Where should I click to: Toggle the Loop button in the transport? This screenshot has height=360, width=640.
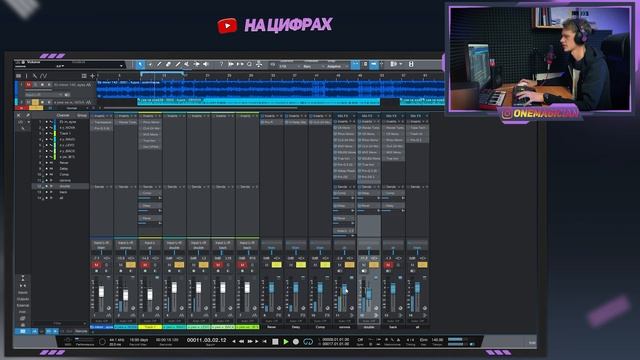(308, 341)
